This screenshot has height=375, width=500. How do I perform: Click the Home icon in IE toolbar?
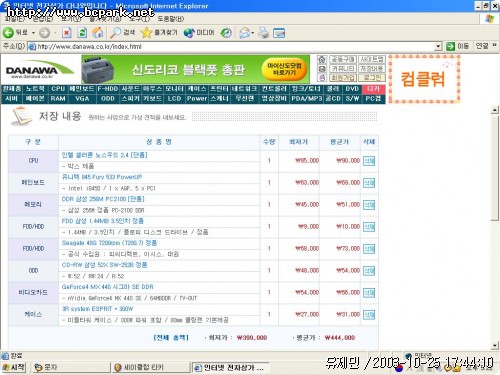pyautogui.click(x=98, y=32)
